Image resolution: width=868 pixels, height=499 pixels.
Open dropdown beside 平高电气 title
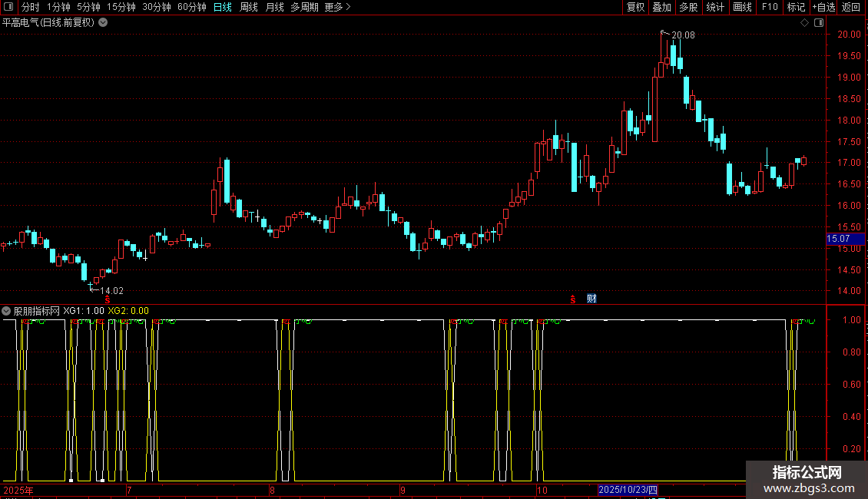tap(103, 23)
